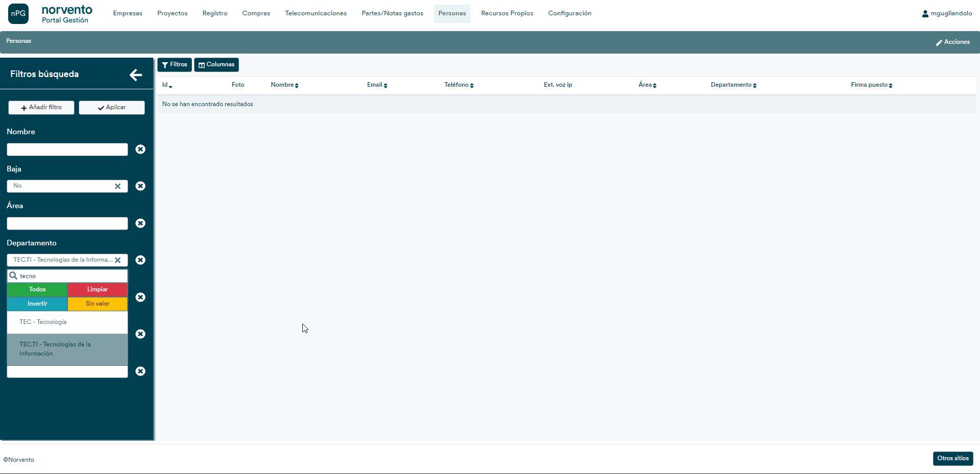Select TEC - Tecnología option
The height and width of the screenshot is (474, 980).
pyautogui.click(x=67, y=322)
